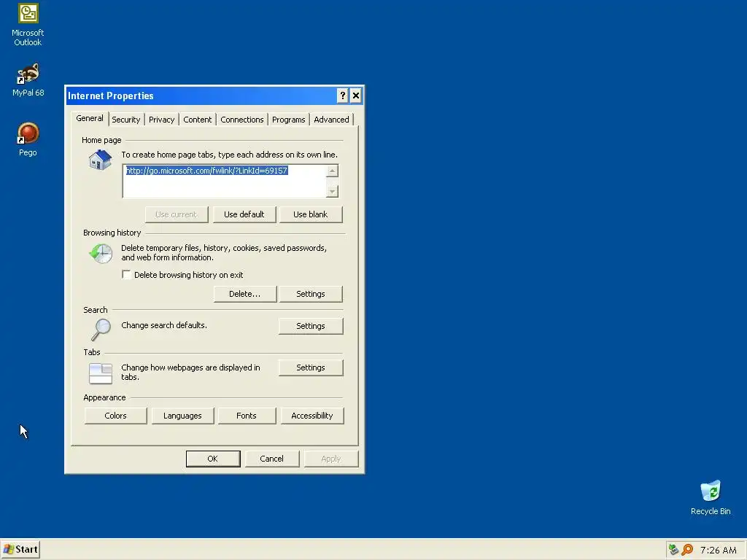Switch to the Programs tab
747x560 pixels.
click(288, 120)
